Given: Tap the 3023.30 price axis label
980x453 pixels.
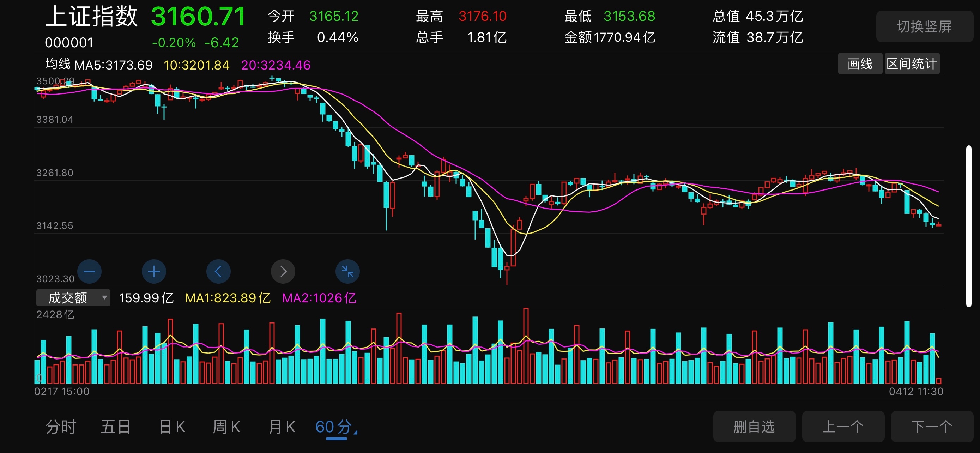Looking at the screenshot, I should [x=55, y=279].
